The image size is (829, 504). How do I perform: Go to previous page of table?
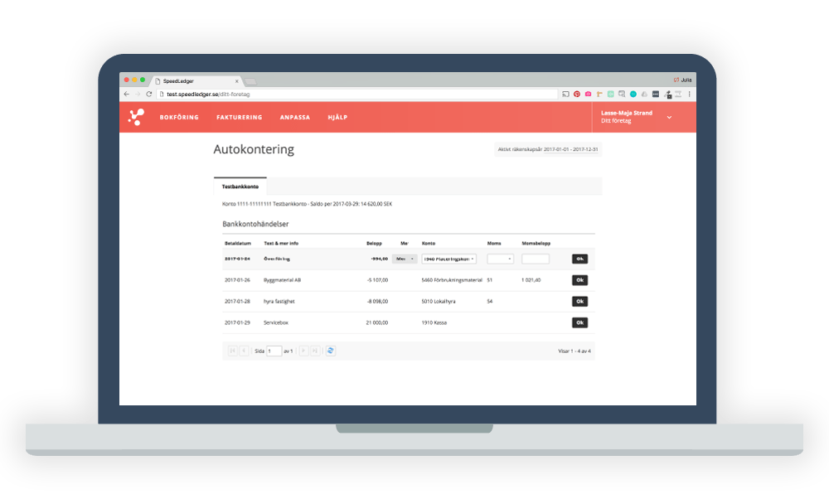[x=244, y=351]
